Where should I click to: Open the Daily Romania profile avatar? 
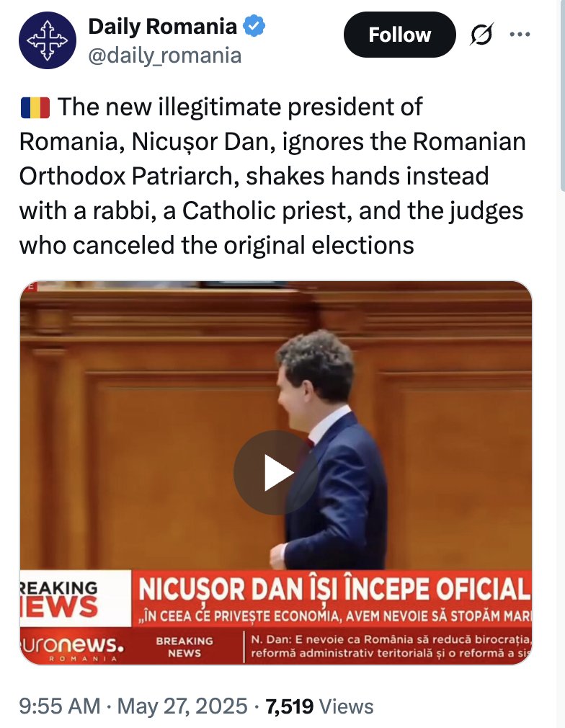pyautogui.click(x=48, y=40)
